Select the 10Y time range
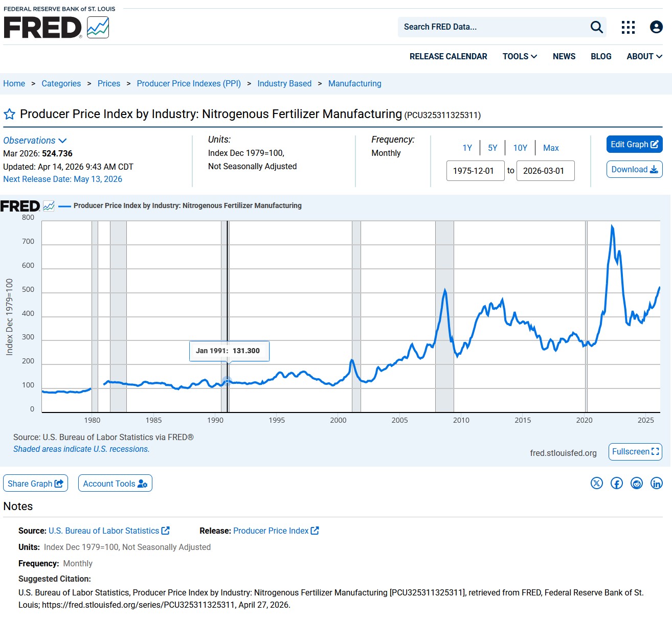This screenshot has height=620, width=672. 520,148
